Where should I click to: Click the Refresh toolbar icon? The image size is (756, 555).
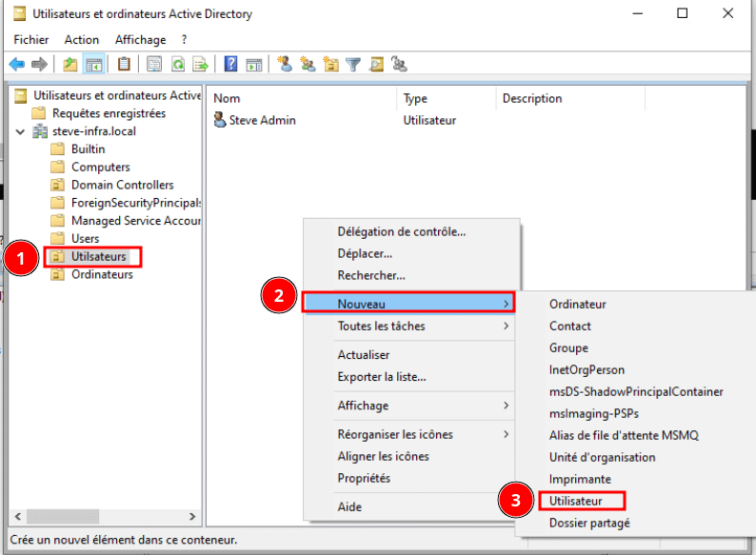point(178,65)
